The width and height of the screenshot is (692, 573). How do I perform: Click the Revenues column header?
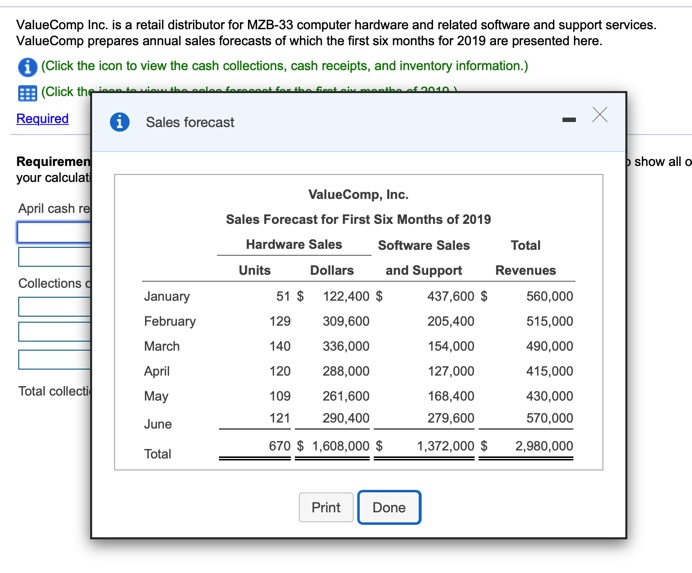tap(526, 270)
